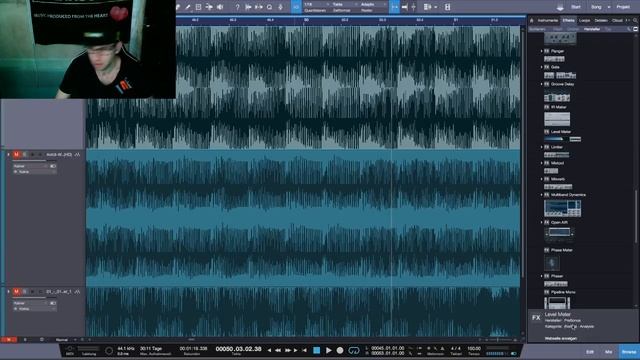Toggle the highlighted IQ quantize button
The width and height of the screenshot is (640, 360).
pyautogui.click(x=296, y=7)
